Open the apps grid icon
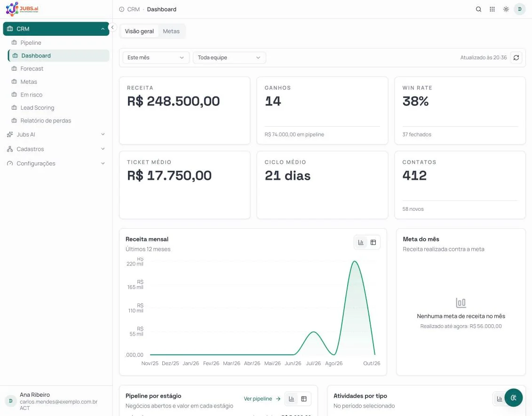The height and width of the screenshot is (416, 532). click(492, 9)
